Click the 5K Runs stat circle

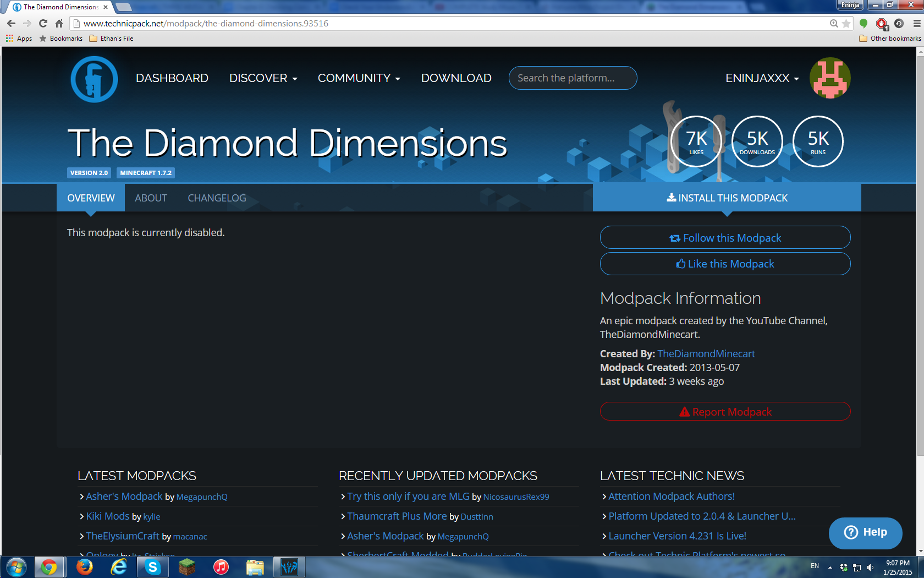click(818, 141)
